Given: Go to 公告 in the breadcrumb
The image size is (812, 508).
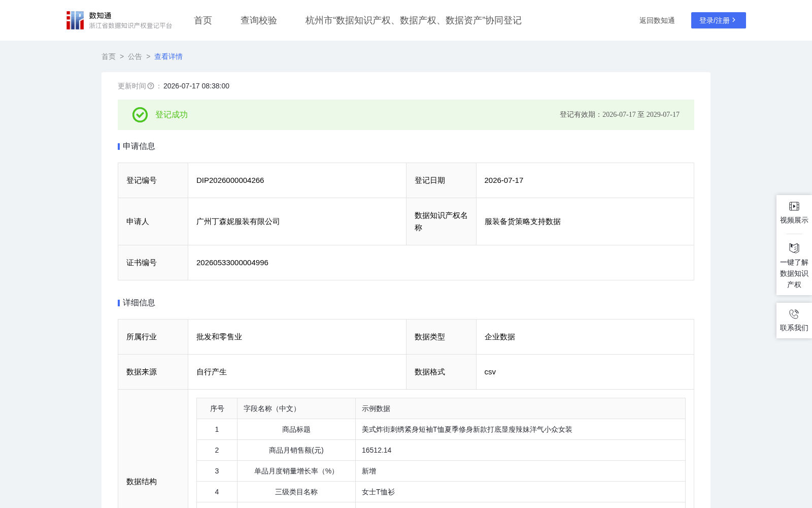Looking at the screenshot, I should 135,56.
